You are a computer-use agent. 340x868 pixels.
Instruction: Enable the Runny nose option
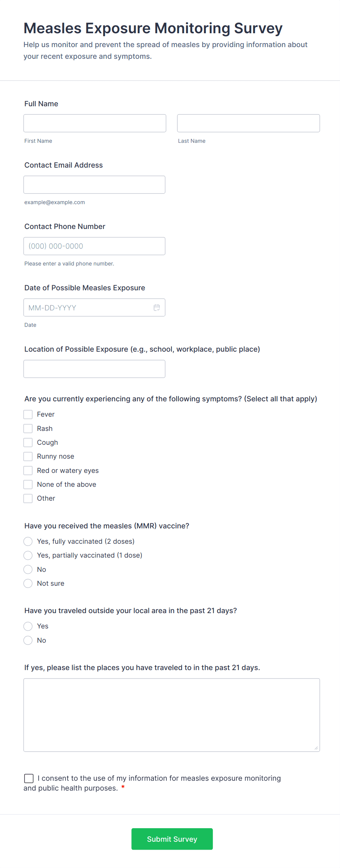click(28, 456)
